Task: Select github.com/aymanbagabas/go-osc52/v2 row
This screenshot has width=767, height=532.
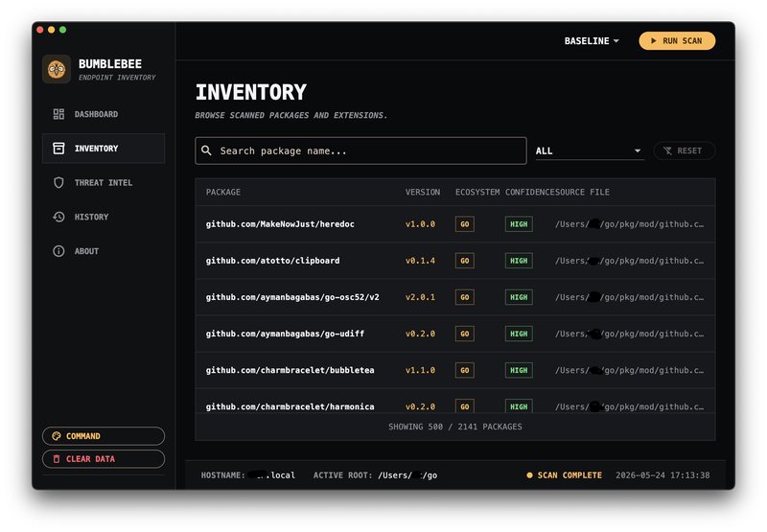Action: pos(454,297)
